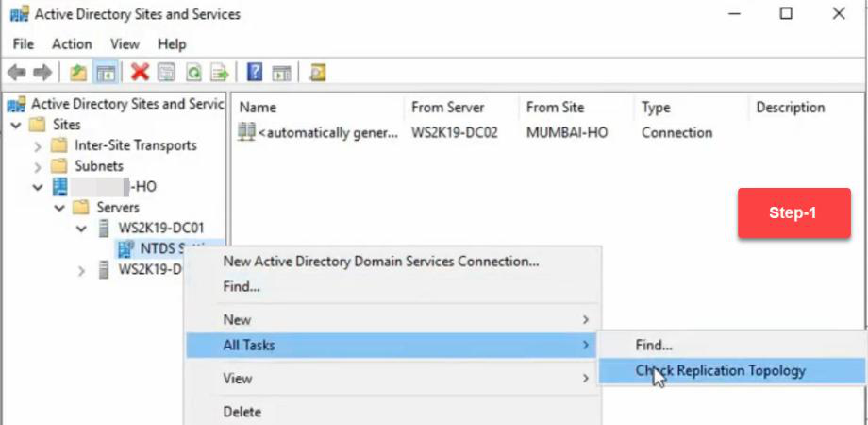Open the Help menu
Screen dimensions: 868x425
(172, 44)
